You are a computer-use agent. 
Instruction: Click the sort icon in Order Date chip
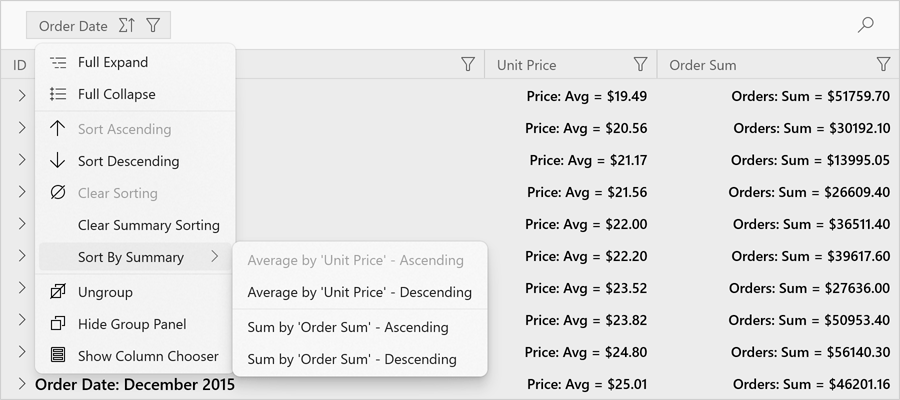pos(126,25)
